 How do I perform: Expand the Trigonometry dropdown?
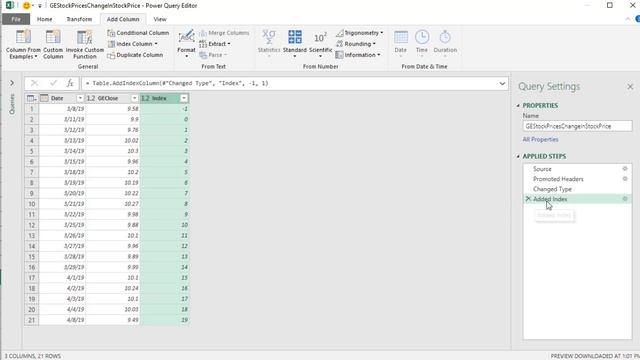point(360,33)
